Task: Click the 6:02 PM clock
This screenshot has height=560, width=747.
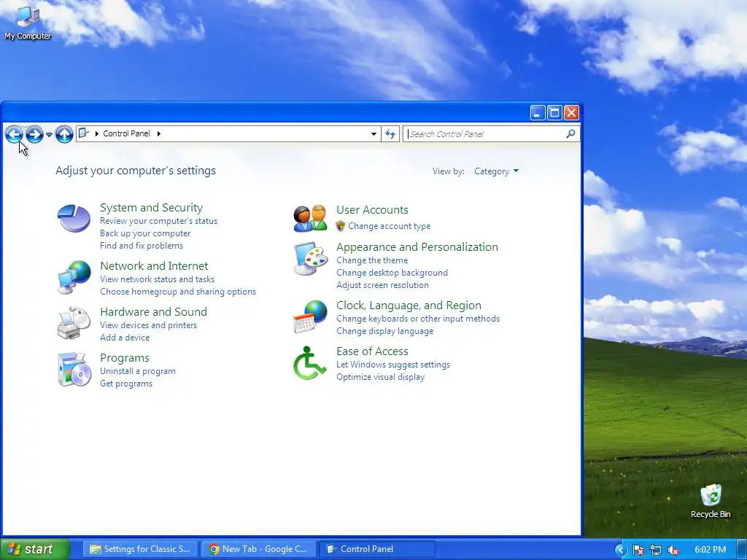Action: (x=711, y=550)
